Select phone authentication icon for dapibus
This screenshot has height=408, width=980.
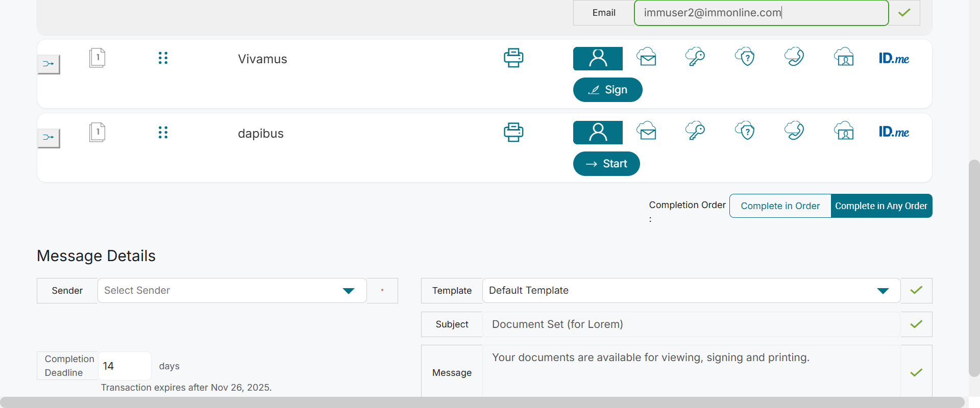(x=794, y=131)
